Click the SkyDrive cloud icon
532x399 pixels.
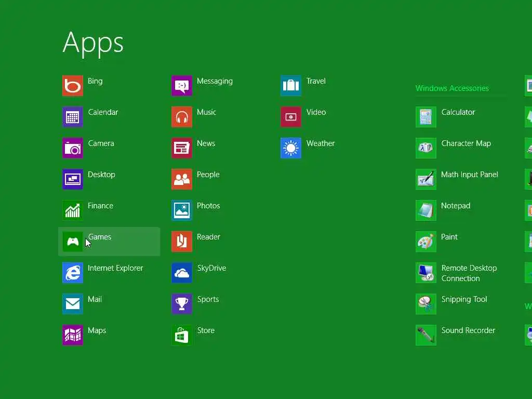[x=182, y=273]
